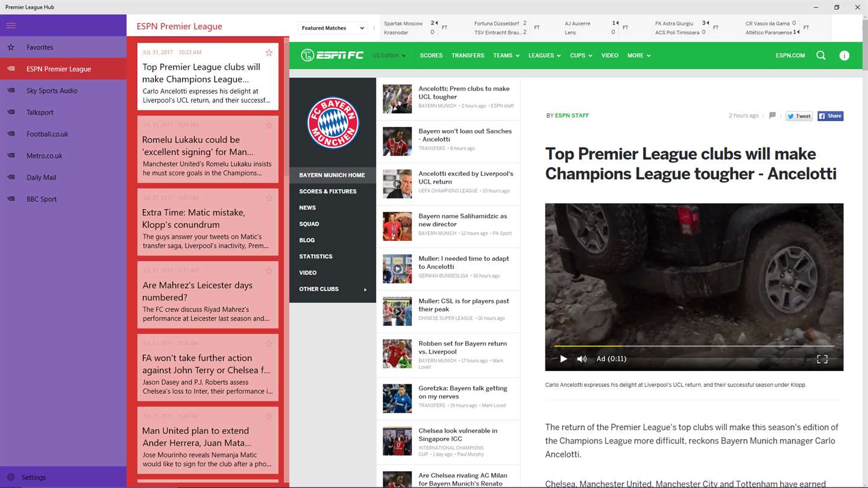Select SQUAD in club menu
This screenshot has width=868, height=488.
pos(333,224)
